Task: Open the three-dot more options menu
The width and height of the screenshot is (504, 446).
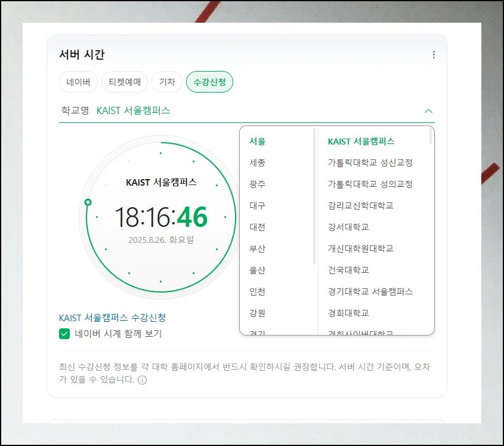Action: point(434,55)
